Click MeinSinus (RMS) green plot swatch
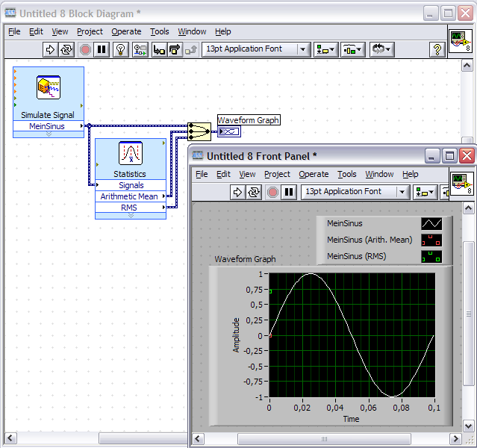Image resolution: width=477 pixels, height=448 pixels. click(x=431, y=258)
